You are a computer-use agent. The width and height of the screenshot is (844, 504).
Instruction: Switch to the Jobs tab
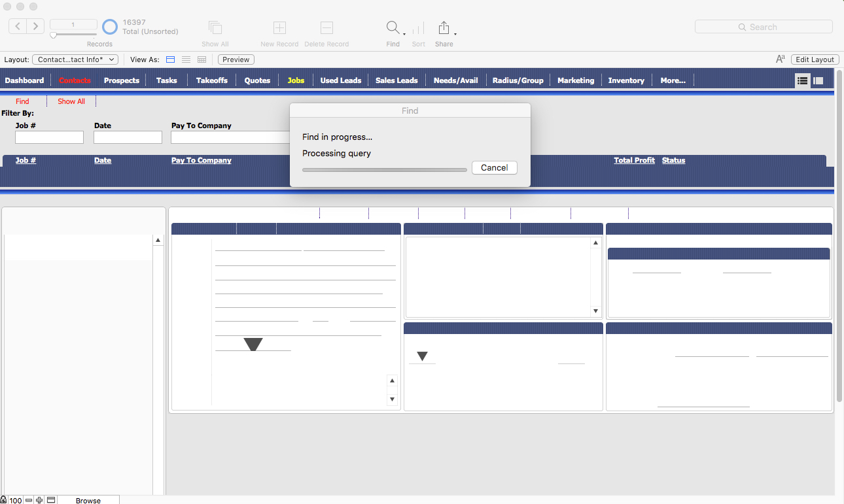click(295, 80)
